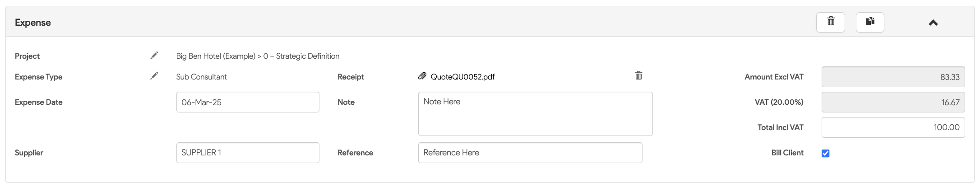Duplicate this expense with the copy icon
Viewport: 980px width, 187px height.
870,22
